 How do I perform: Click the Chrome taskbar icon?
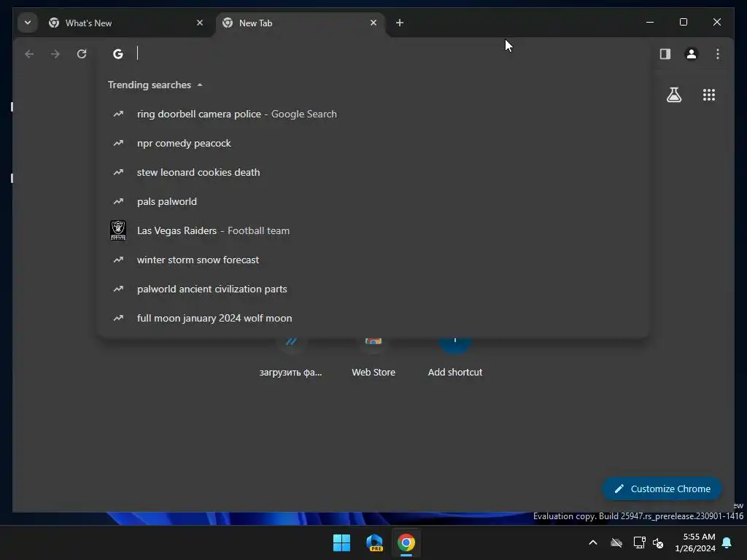pyautogui.click(x=406, y=542)
